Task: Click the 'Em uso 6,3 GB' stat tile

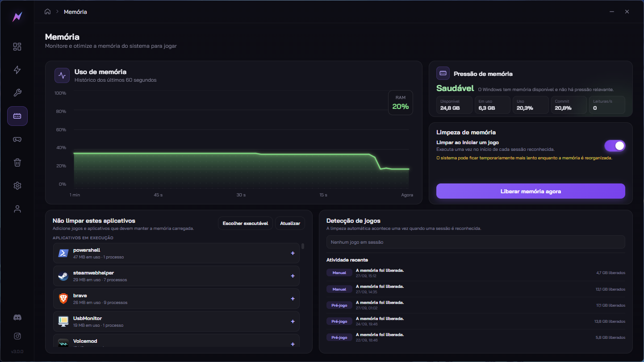Action: 492,105
